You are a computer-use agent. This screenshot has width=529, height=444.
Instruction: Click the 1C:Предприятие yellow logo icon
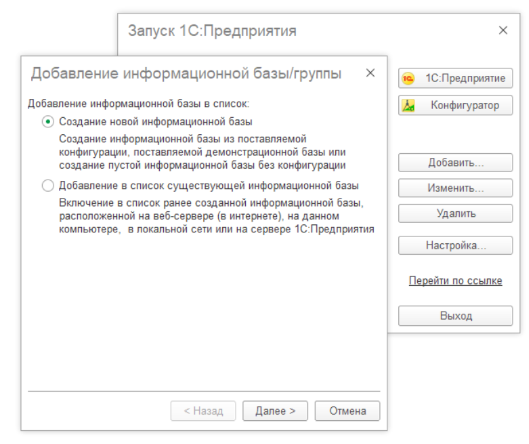pyautogui.click(x=408, y=79)
